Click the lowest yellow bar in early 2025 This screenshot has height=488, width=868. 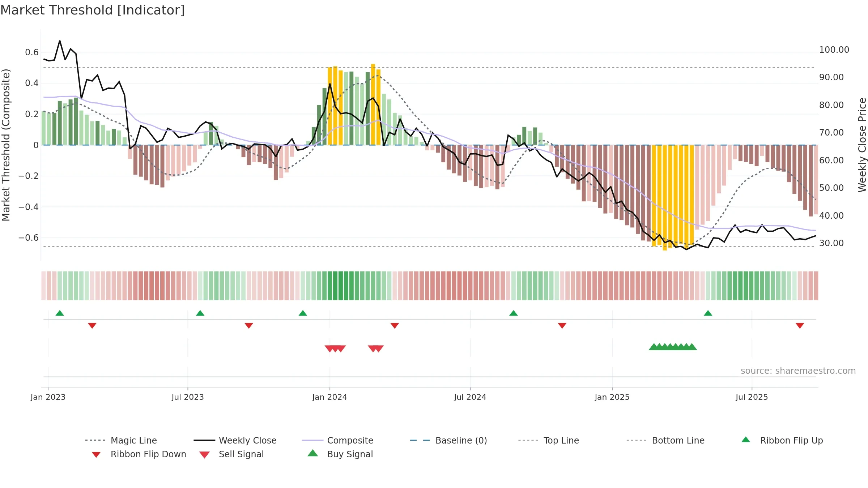665,198
